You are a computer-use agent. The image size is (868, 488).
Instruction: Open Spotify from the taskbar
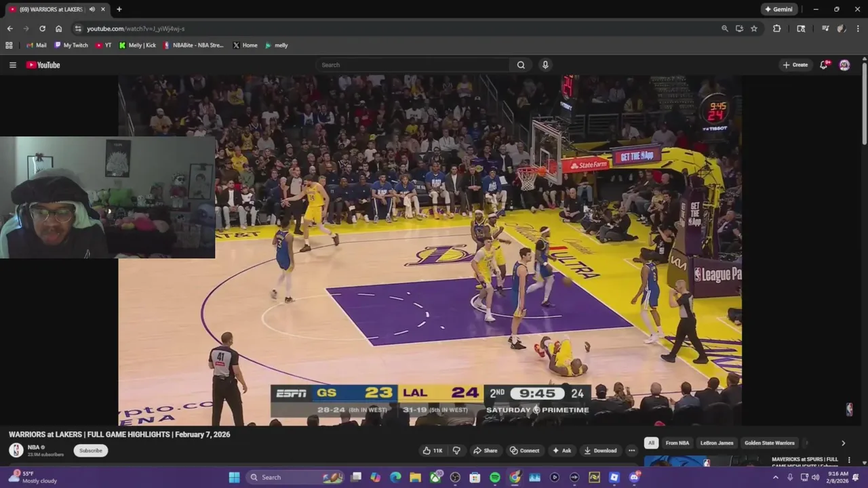click(495, 477)
